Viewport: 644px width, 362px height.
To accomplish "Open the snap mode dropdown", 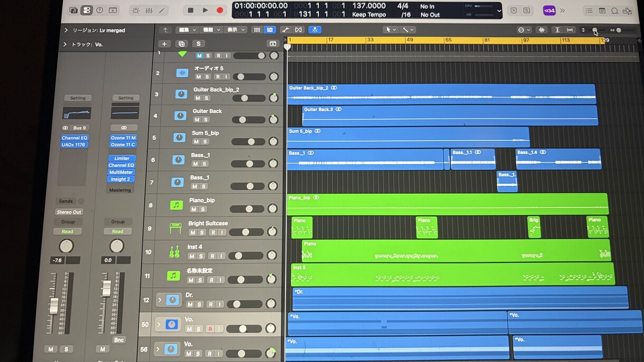I will [x=524, y=30].
